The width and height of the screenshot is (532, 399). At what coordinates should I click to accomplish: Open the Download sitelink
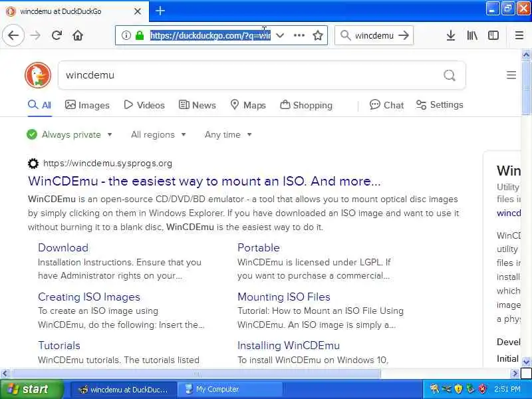pyautogui.click(x=63, y=247)
